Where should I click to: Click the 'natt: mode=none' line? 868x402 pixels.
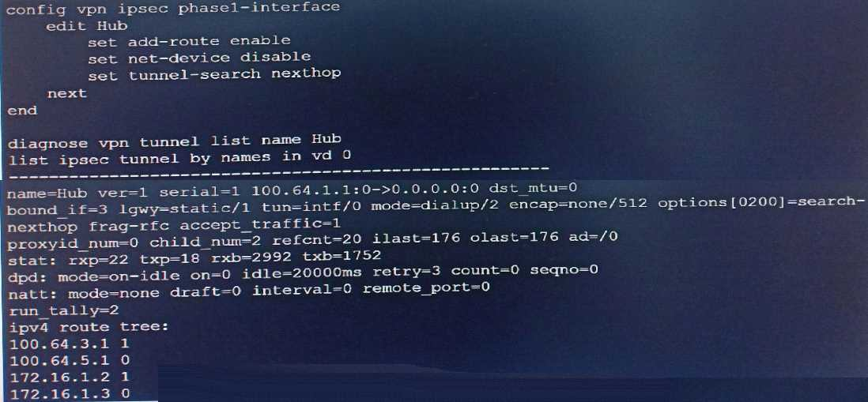tap(249, 290)
